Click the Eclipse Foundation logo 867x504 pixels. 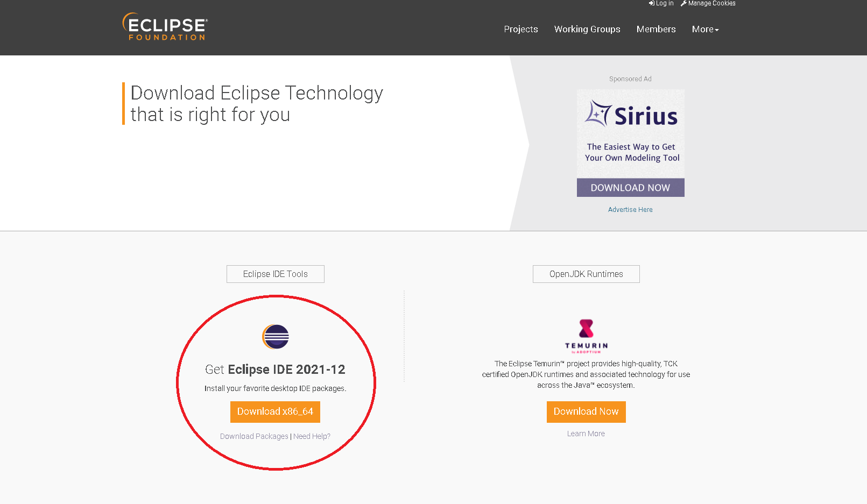(165, 27)
